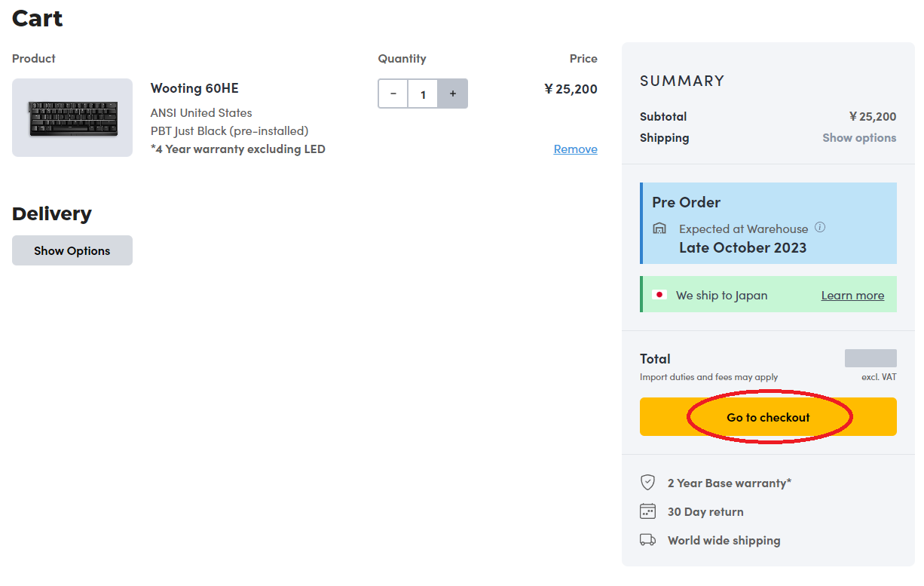This screenshot has width=924, height=586.
Task: Click the quantity input field
Action: (x=423, y=94)
